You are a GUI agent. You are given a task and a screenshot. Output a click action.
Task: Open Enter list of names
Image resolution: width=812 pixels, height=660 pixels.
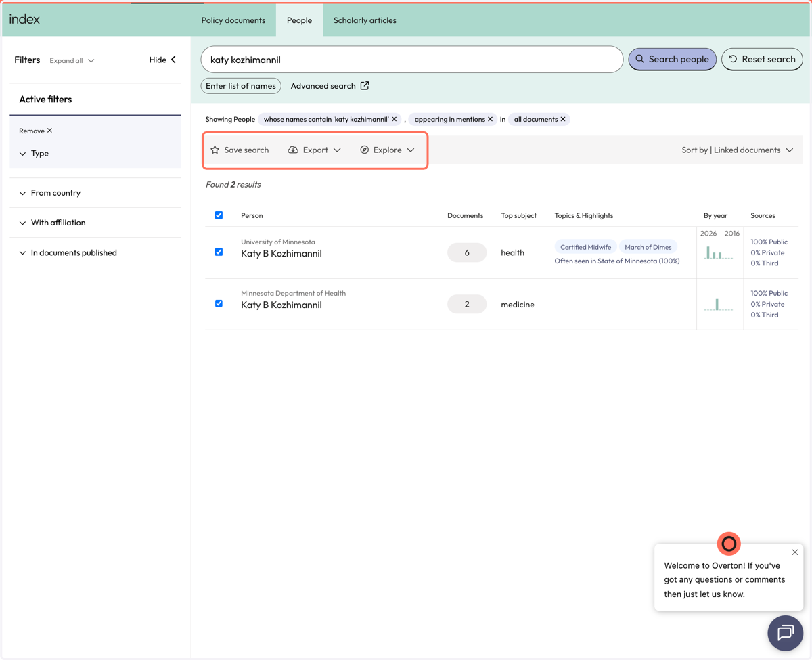pyautogui.click(x=241, y=86)
